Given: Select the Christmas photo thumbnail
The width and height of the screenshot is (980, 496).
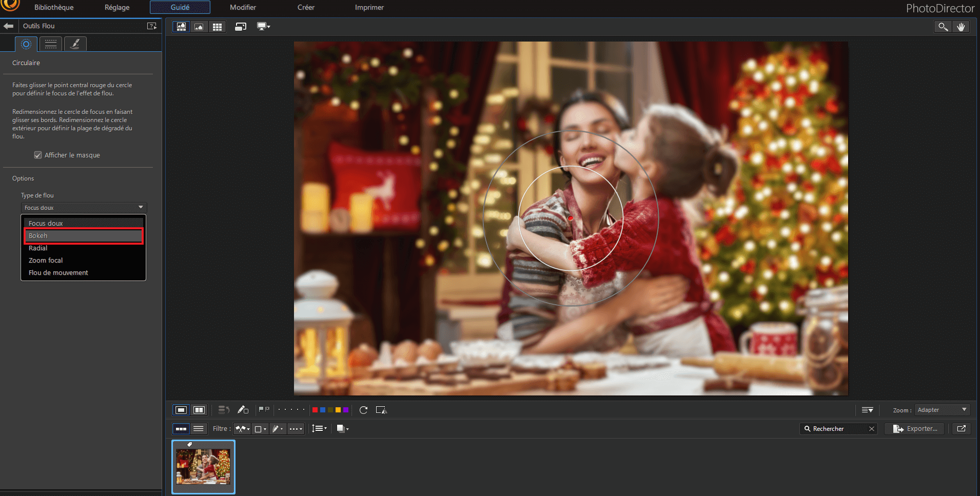Looking at the screenshot, I should tap(203, 467).
